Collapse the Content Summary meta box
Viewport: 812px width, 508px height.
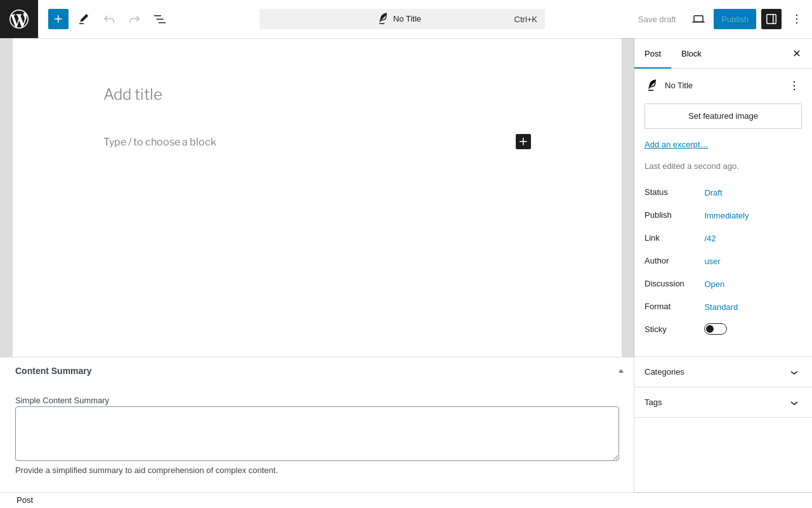click(x=621, y=371)
